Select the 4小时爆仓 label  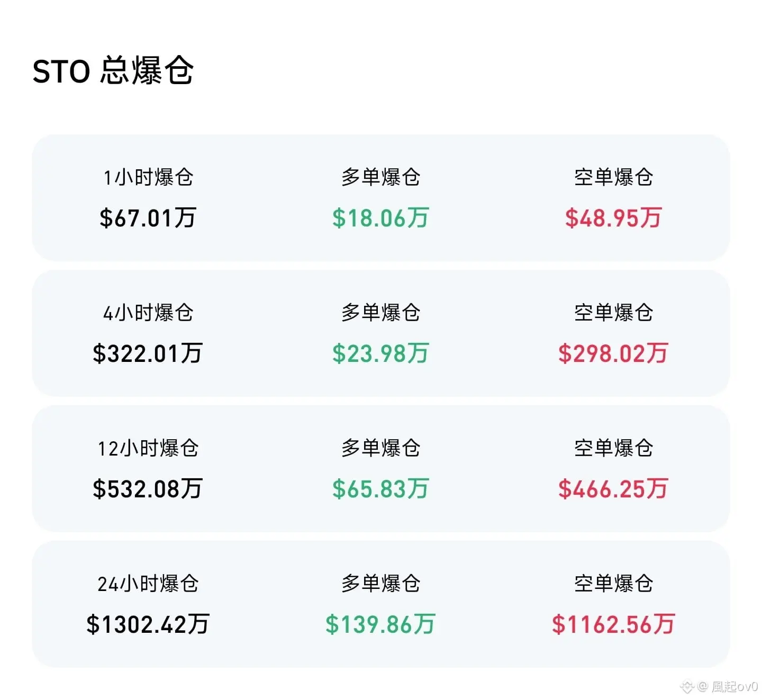pos(148,313)
